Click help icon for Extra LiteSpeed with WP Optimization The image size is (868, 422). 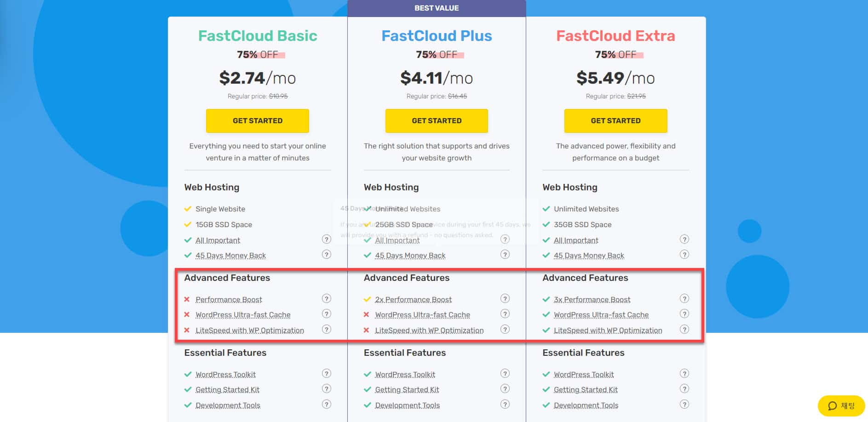pyautogui.click(x=684, y=329)
